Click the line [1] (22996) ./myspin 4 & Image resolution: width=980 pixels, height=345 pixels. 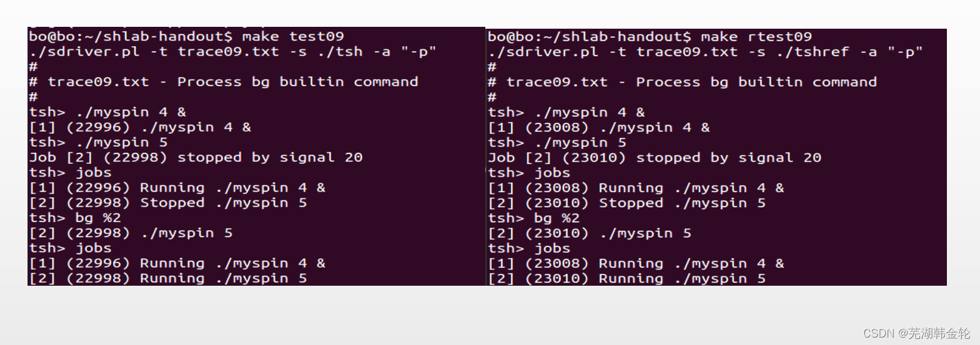click(x=140, y=127)
